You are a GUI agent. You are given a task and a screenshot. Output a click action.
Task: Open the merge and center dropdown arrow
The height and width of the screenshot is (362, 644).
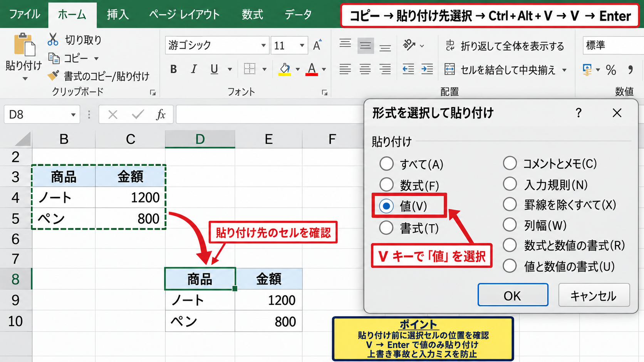point(564,70)
